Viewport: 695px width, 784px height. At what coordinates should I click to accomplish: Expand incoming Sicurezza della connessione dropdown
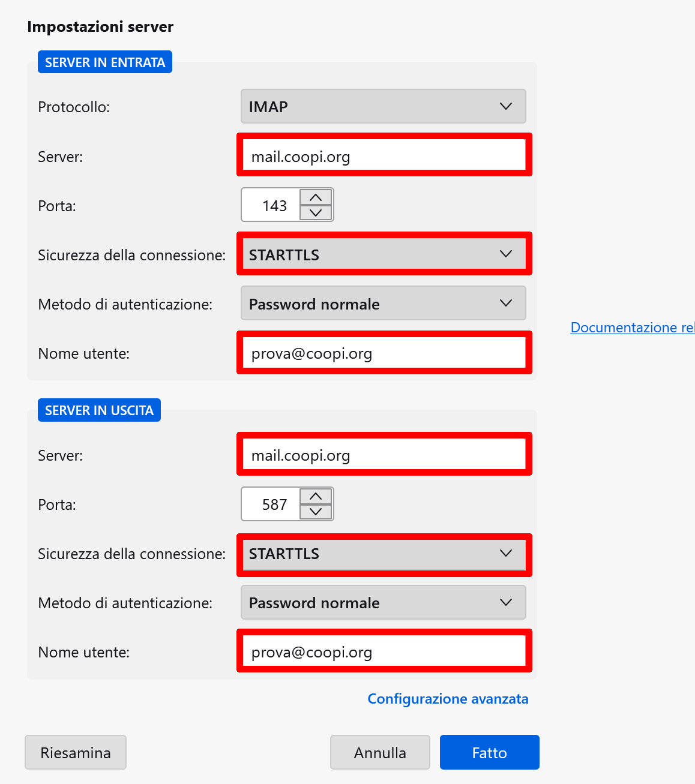coord(383,254)
